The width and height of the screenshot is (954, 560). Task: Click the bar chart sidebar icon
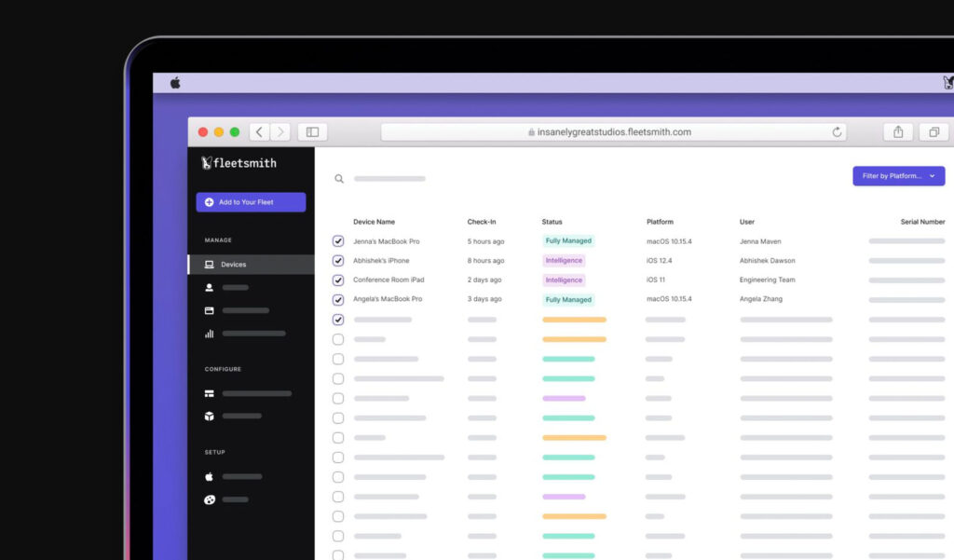[x=210, y=334]
